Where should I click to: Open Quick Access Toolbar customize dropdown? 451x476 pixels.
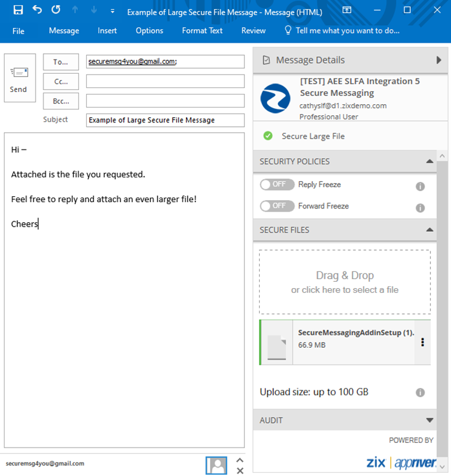point(112,11)
